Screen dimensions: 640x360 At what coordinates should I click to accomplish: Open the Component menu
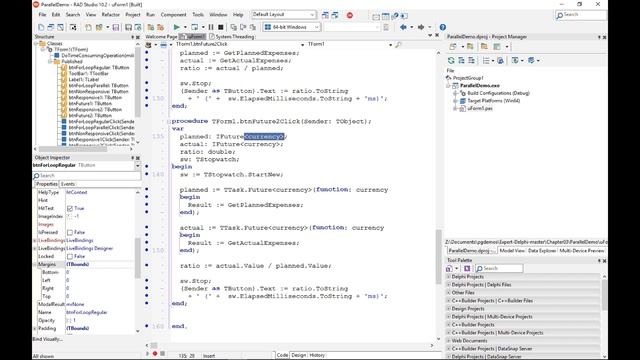tap(173, 15)
